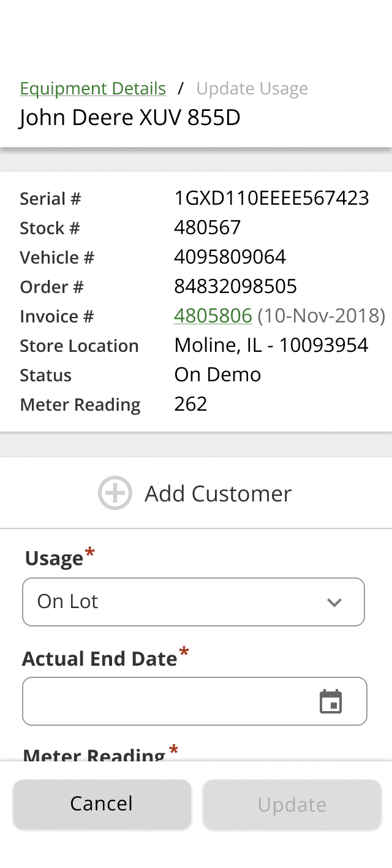The width and height of the screenshot is (392, 868).
Task: Click the Order # label
Action: coord(52,287)
